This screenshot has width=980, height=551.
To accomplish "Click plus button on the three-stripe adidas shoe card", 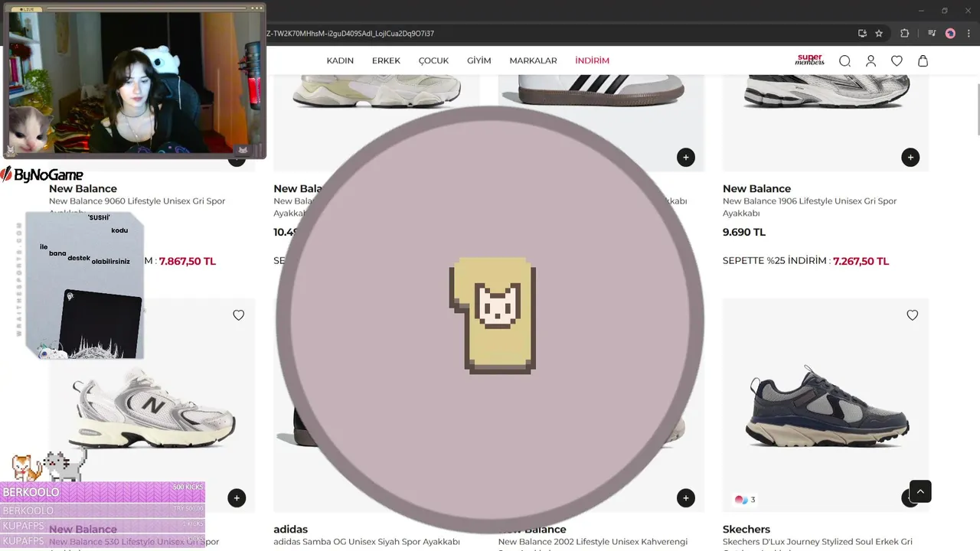I will pos(685,158).
